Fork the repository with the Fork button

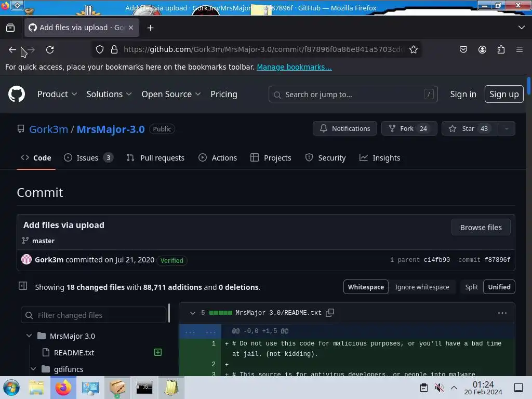click(x=409, y=129)
